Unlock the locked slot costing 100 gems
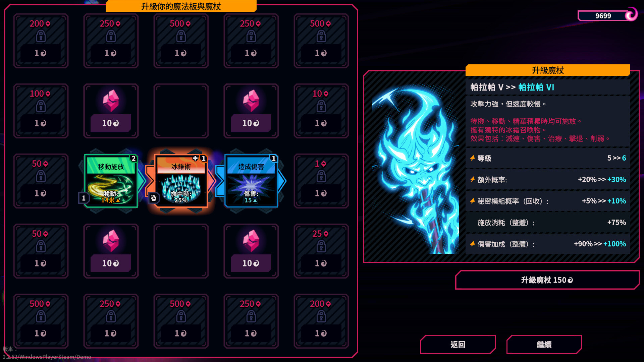 point(41,111)
